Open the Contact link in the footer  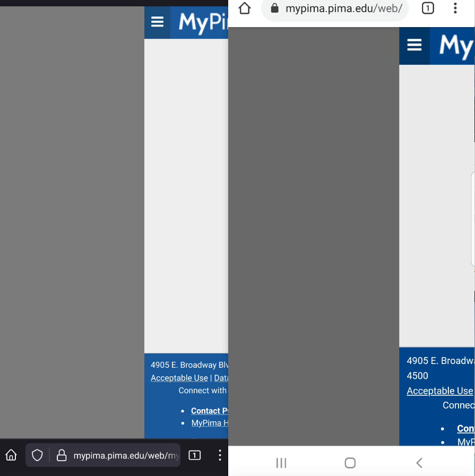coord(210,411)
